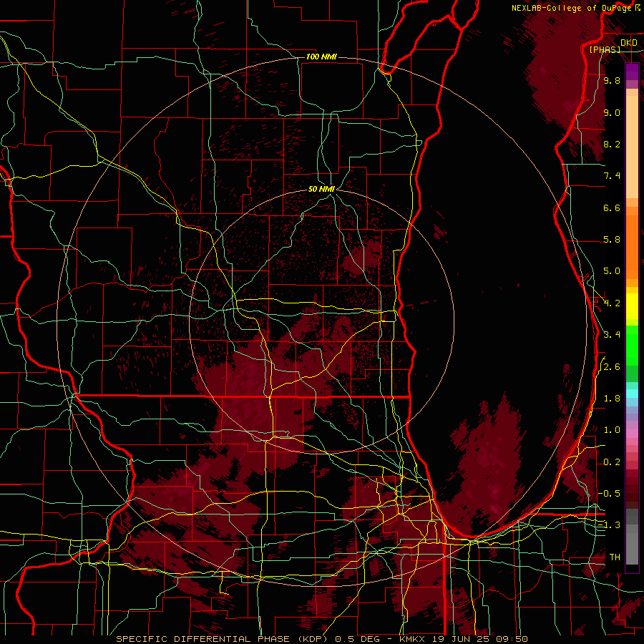Image resolution: width=644 pixels, height=644 pixels.
Task: Click the 3.4 value on the legend
Action: tap(612, 335)
